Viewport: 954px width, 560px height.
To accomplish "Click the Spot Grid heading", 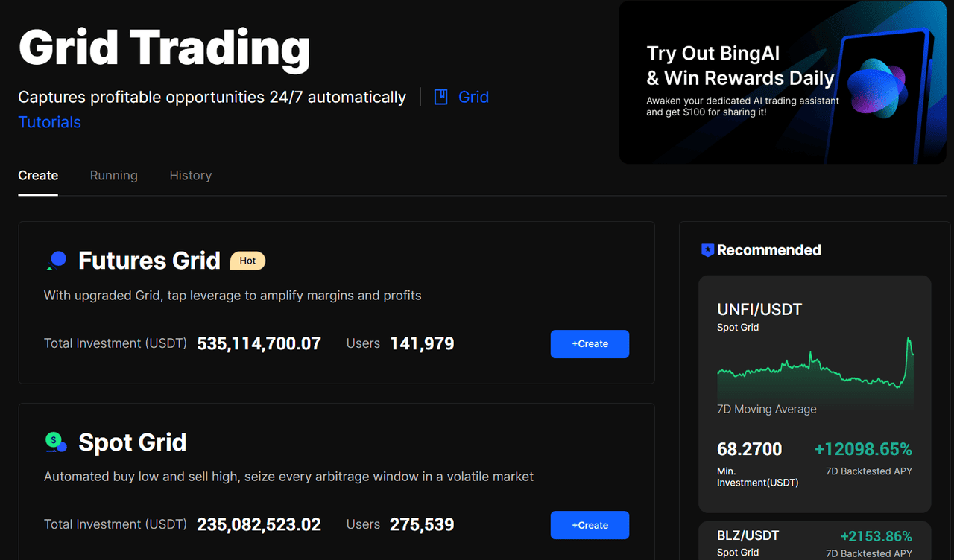I will 132,442.
